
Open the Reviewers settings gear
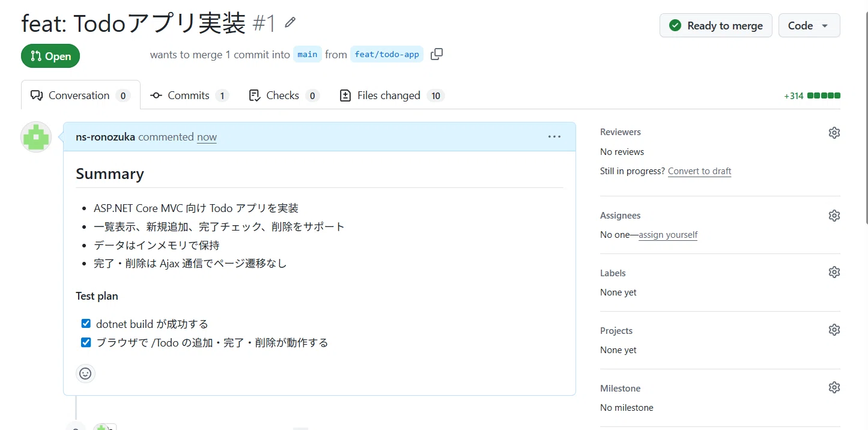click(x=834, y=133)
